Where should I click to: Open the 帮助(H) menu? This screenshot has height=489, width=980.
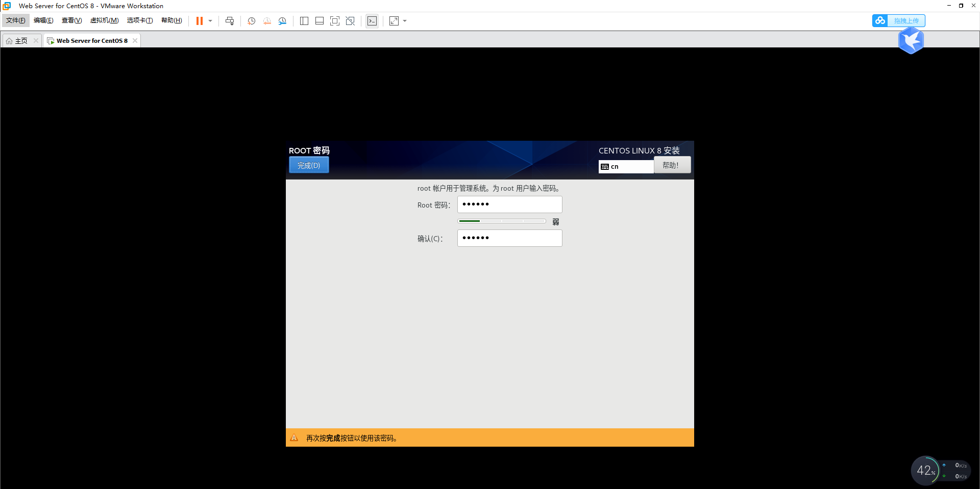coord(171,20)
